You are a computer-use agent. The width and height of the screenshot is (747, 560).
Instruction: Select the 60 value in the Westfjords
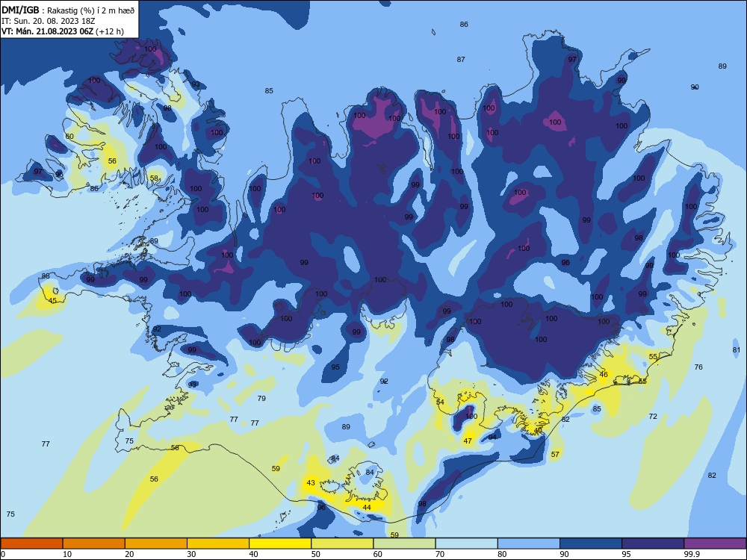click(69, 136)
